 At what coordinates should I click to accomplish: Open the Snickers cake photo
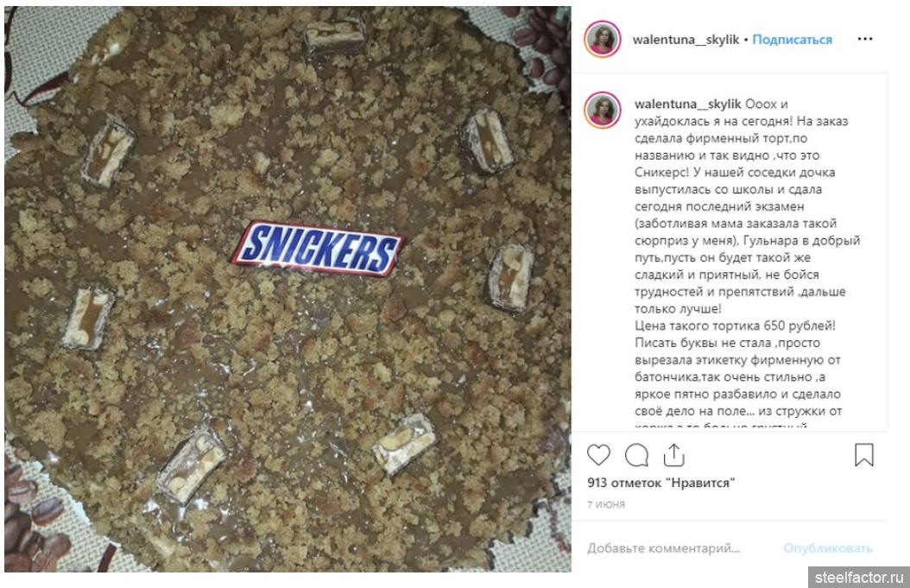click(288, 289)
